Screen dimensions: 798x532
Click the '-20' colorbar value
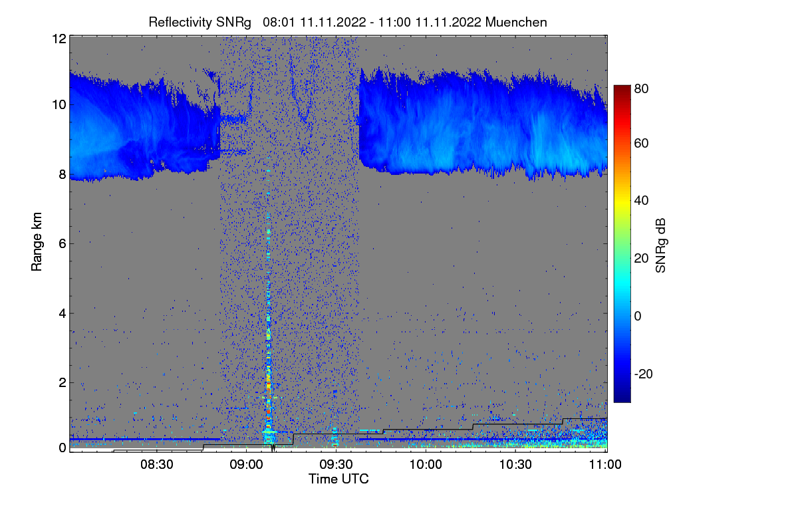643,374
